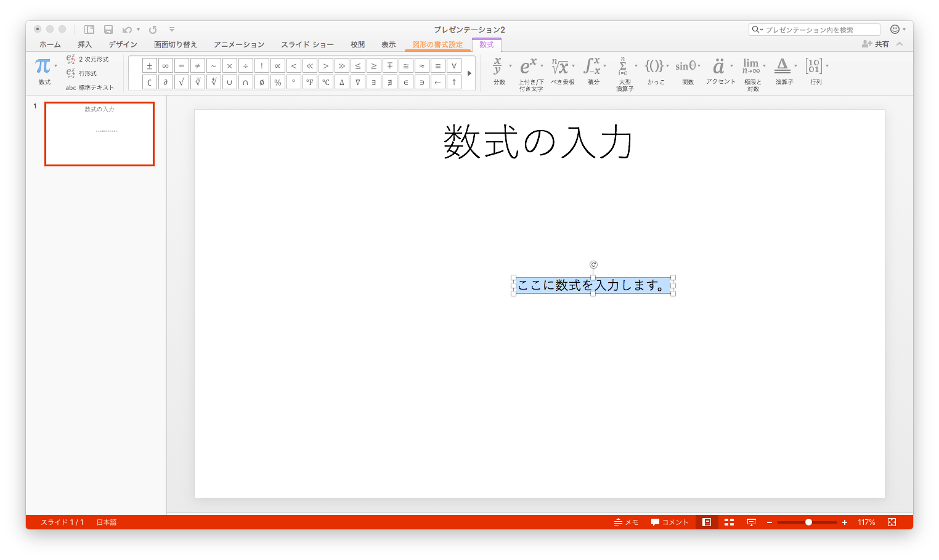Open the 図形の書式設定 tab
This screenshot has width=939, height=560.
[x=437, y=44]
